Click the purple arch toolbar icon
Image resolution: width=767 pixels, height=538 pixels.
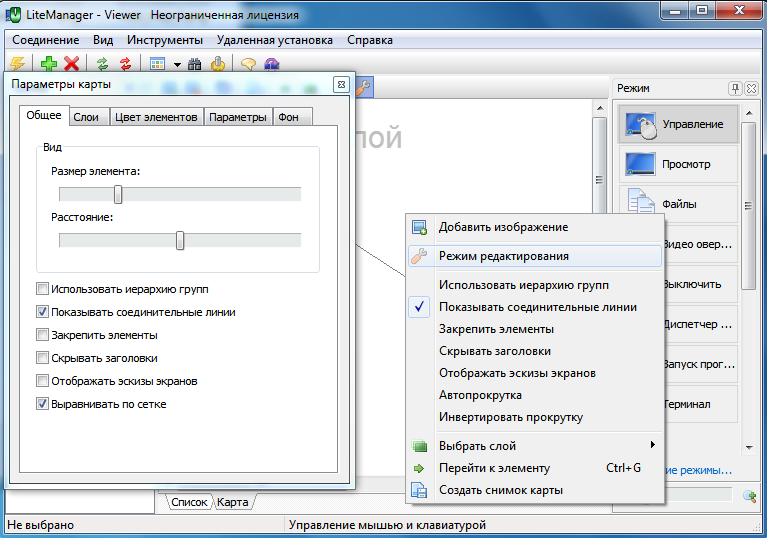point(271,64)
